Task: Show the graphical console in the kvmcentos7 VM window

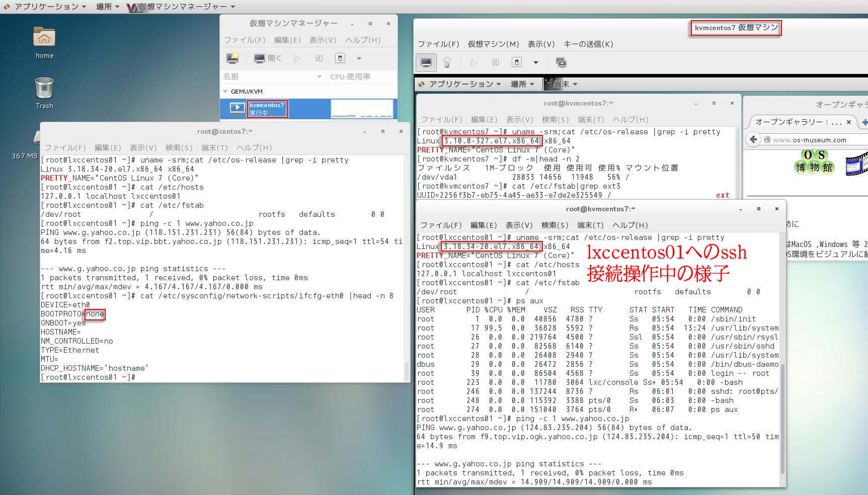Action: pos(426,62)
